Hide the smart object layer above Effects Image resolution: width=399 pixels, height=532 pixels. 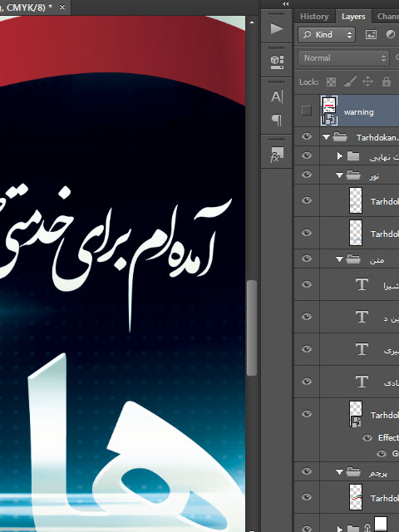tap(307, 414)
